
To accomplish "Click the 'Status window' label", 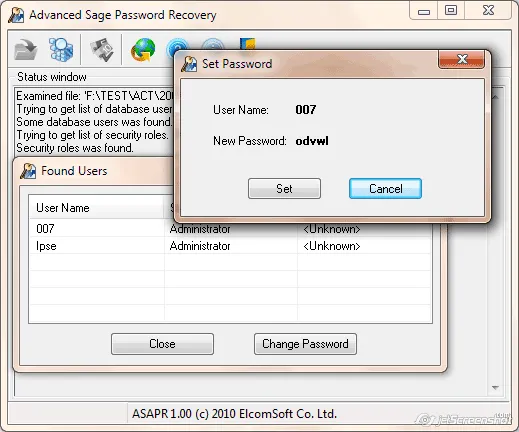I will 52,77.
